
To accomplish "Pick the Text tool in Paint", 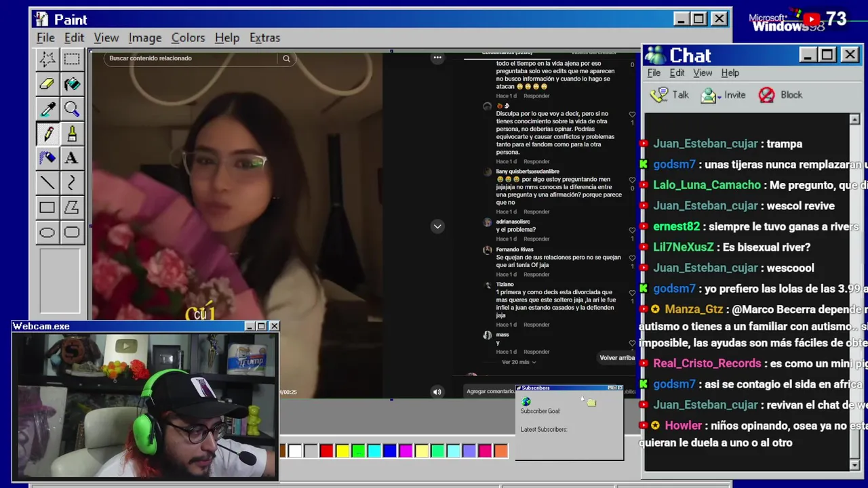I will point(71,158).
